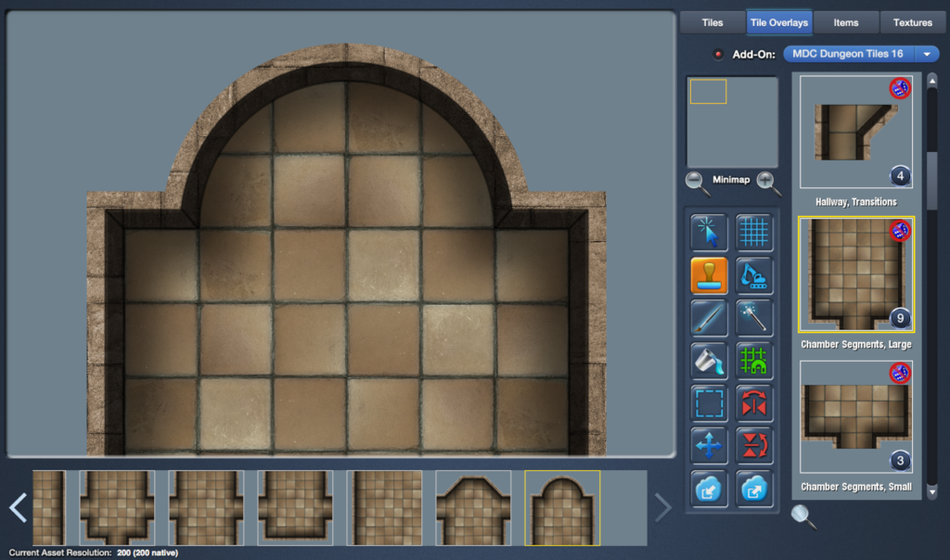
Task: Click the vertical flip tool
Action: pyautogui.click(x=754, y=447)
